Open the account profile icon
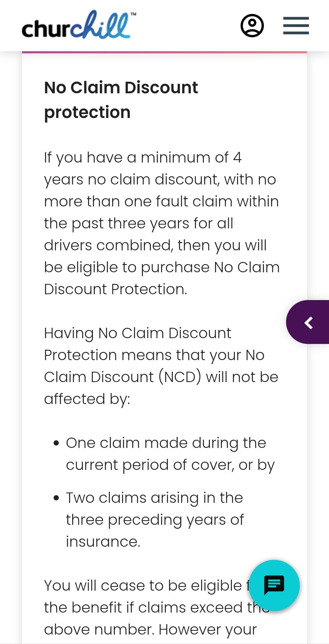 coord(252,26)
